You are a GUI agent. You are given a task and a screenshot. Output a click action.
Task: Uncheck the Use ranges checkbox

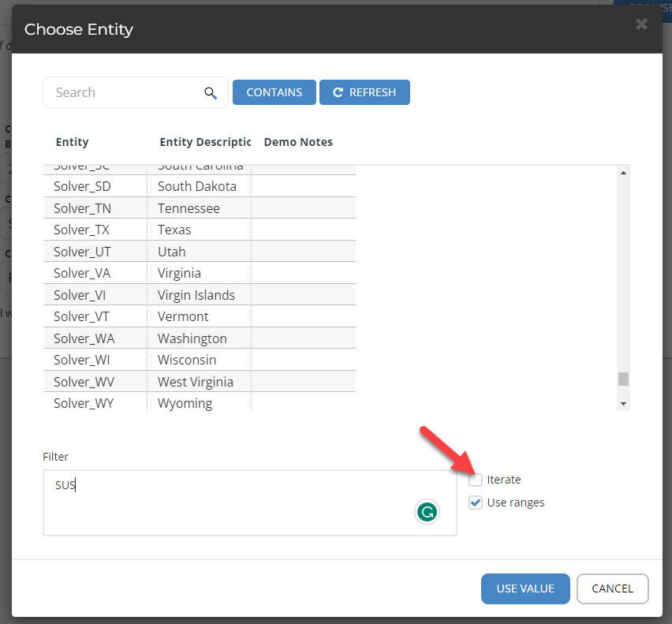click(476, 503)
